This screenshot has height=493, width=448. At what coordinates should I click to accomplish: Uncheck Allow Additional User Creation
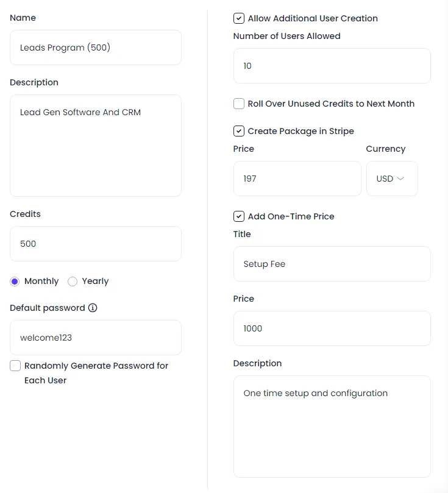[239, 18]
